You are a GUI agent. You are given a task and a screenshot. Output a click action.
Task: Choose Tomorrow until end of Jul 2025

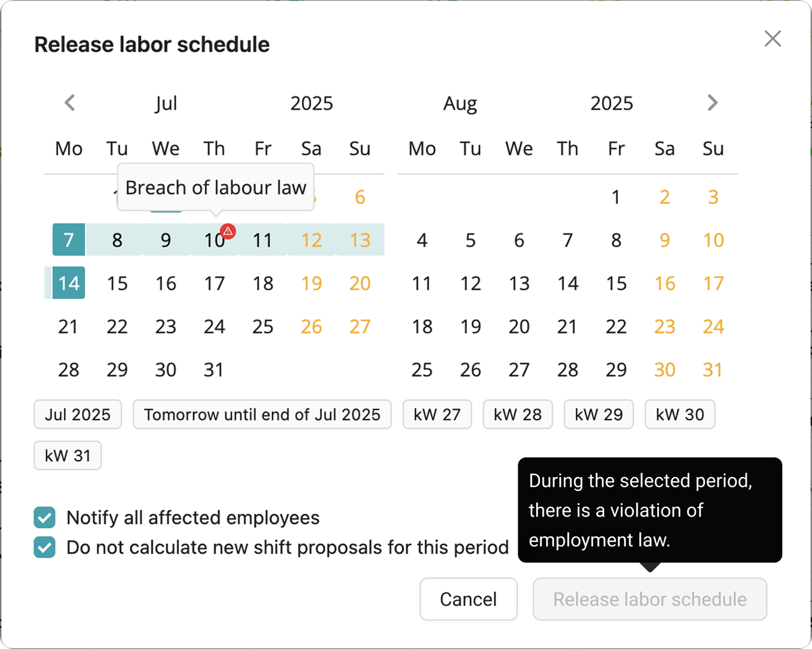[262, 414]
